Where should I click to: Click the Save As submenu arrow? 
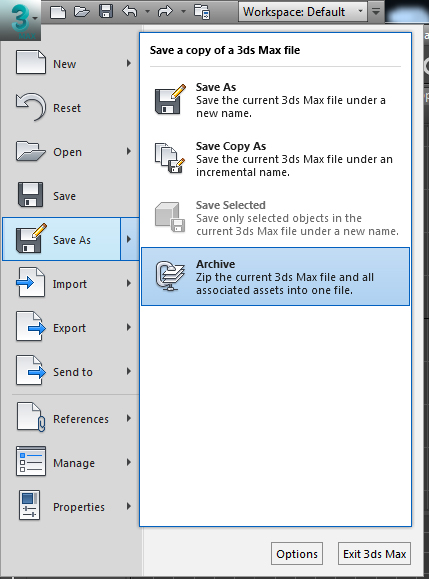coord(130,239)
